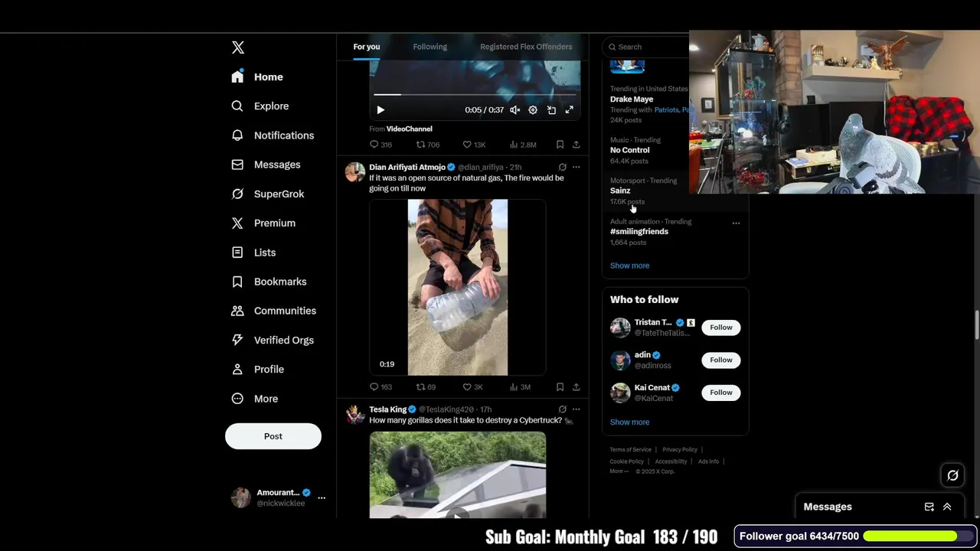
Task: Show more trending topics
Action: point(629,266)
